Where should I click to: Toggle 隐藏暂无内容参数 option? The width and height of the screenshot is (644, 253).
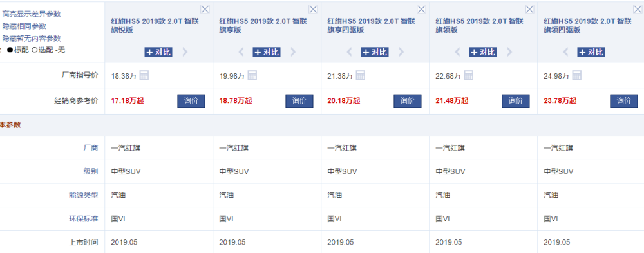coord(31,38)
